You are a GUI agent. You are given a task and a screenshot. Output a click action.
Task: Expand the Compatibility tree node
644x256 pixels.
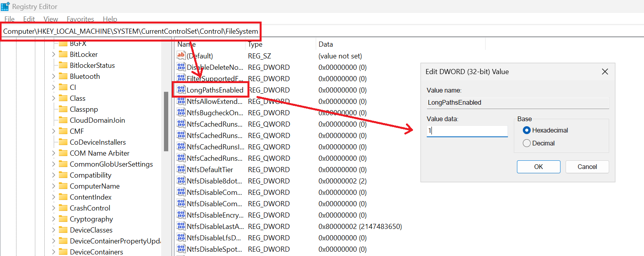click(54, 175)
